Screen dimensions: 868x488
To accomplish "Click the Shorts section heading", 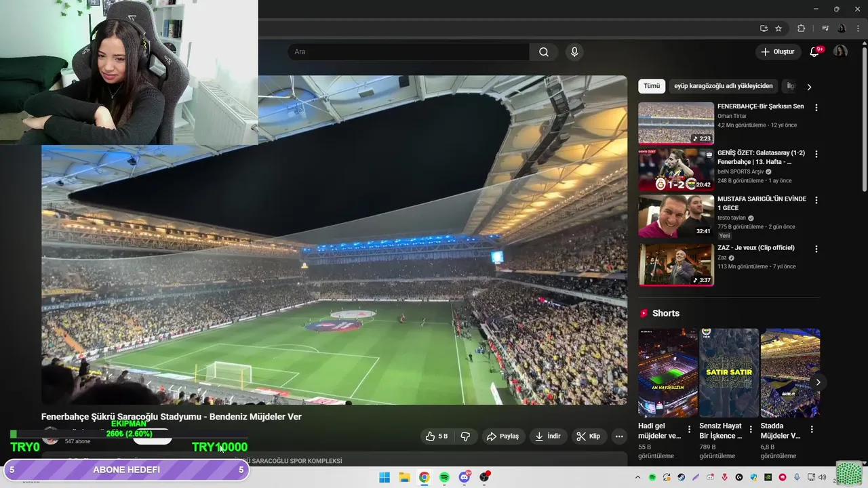I will pos(665,313).
